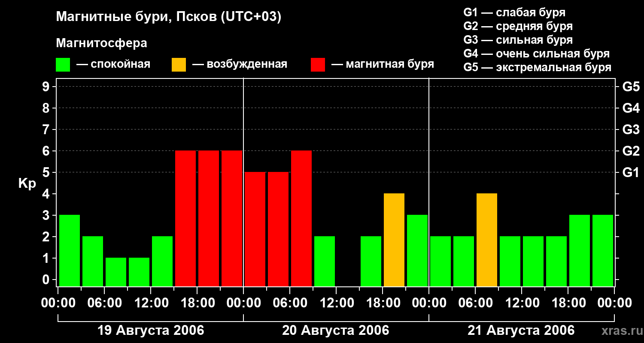The image size is (644, 343).
Task: Click the '19 Августа 2006' date label
Action: (151, 331)
